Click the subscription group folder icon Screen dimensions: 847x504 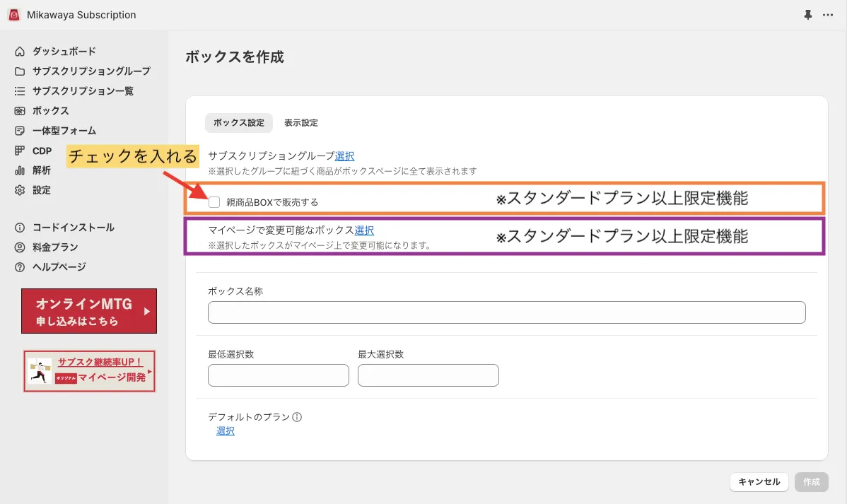click(x=20, y=71)
